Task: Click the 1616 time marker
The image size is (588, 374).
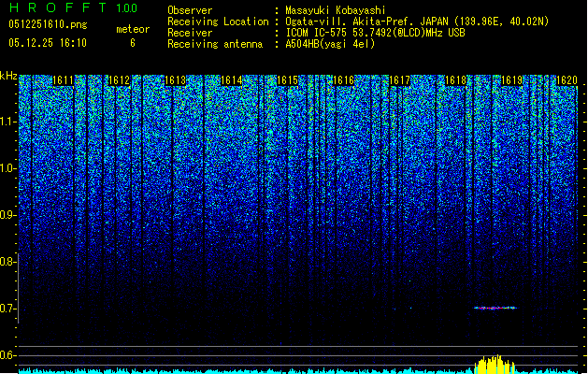Action: tap(343, 80)
